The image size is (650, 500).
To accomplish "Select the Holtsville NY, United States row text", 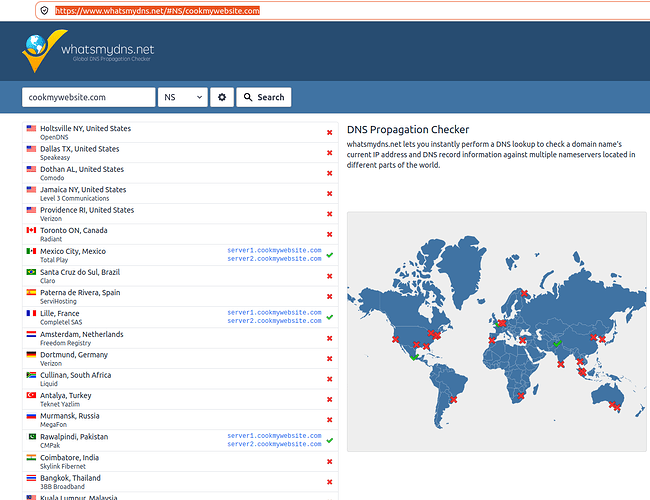I will 85,129.
